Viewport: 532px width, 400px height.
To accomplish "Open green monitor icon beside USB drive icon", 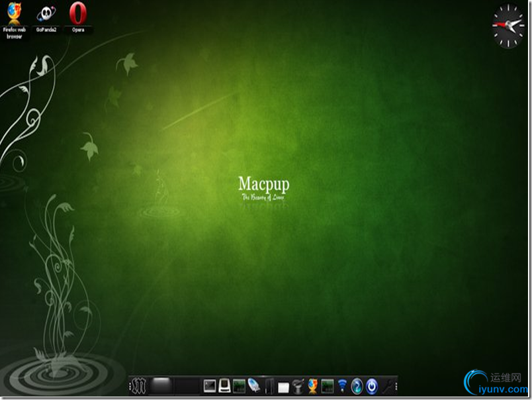I will coord(239,386).
